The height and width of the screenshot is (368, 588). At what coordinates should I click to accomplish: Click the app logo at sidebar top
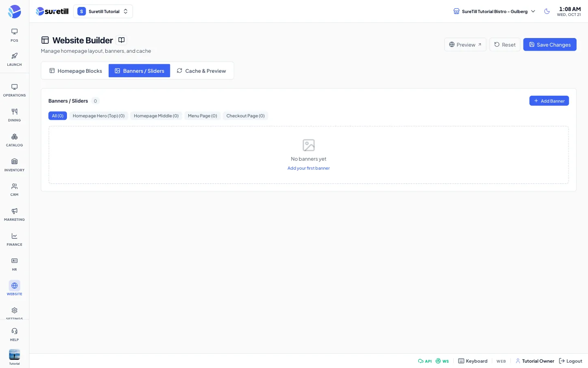tap(14, 11)
